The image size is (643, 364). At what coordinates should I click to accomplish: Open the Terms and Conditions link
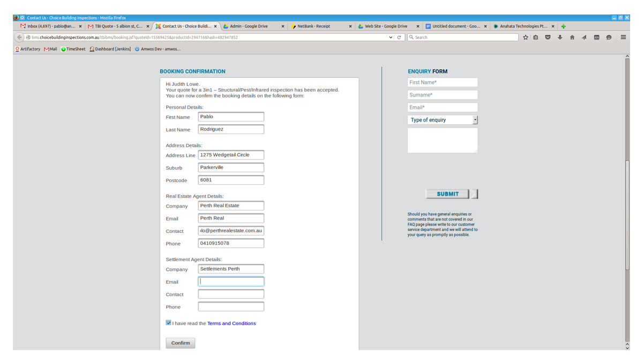pos(231,323)
